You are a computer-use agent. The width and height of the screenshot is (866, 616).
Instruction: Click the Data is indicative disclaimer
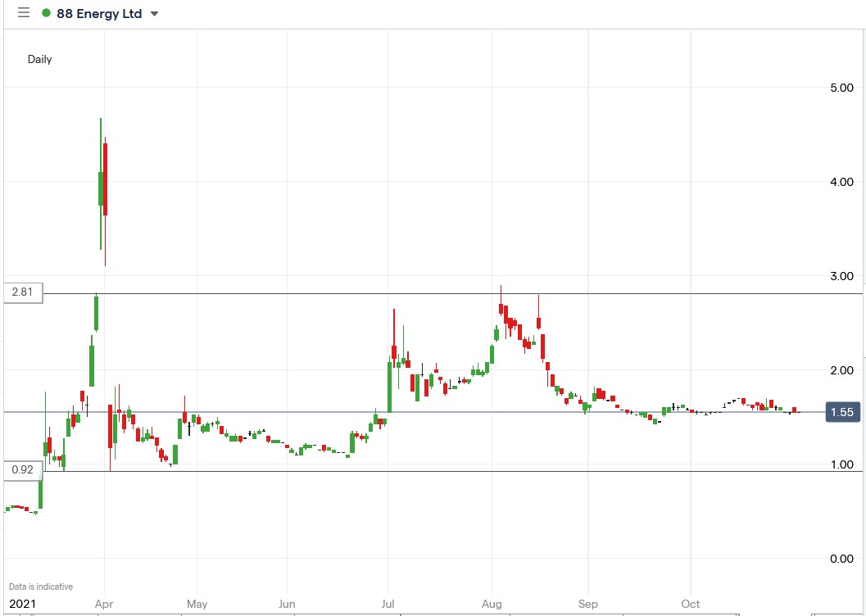click(x=39, y=586)
